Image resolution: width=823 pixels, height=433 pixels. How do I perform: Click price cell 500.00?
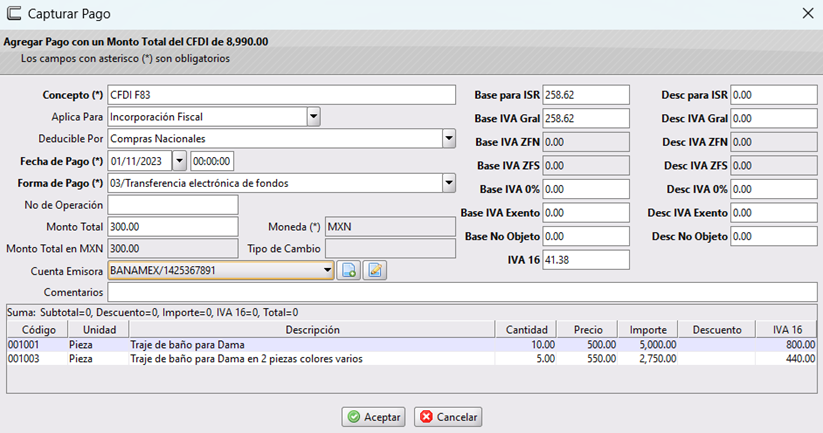[x=588, y=345]
